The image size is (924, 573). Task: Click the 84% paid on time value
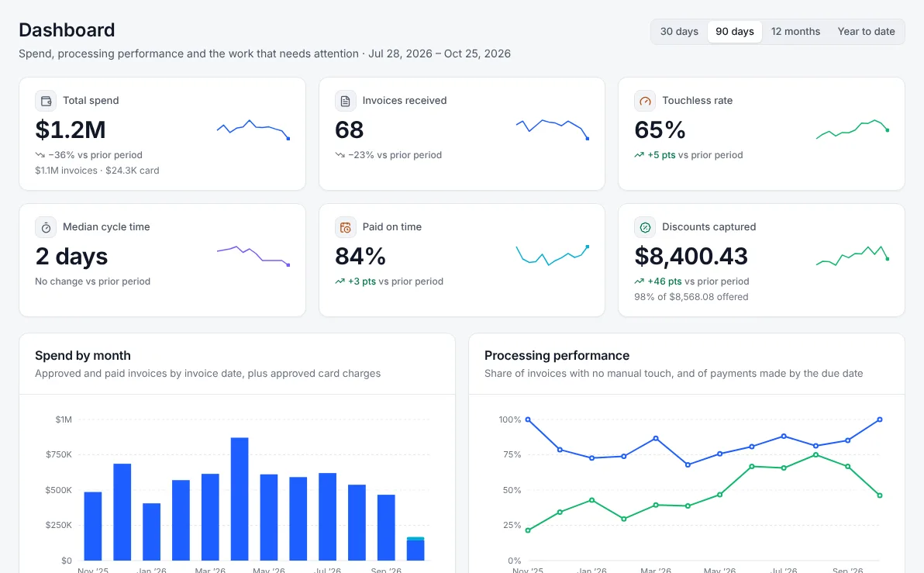(x=360, y=257)
